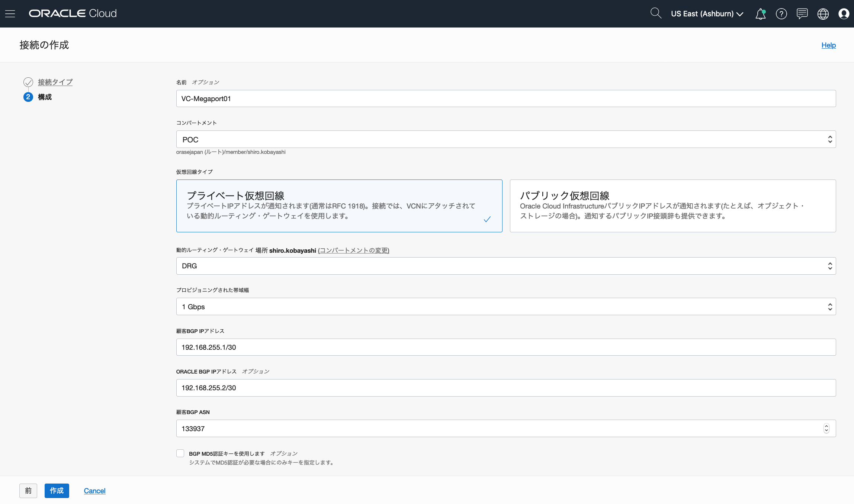Screen dimensions: 854x504
Task: Click the 名前 field containing VC-Megaport01
Action: (506, 98)
